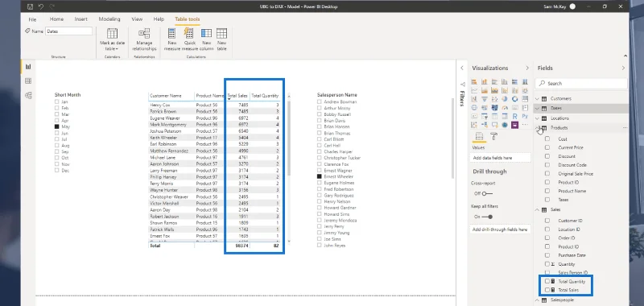Switch to the Data view icon
This screenshot has width=644, height=306.
coord(28,81)
